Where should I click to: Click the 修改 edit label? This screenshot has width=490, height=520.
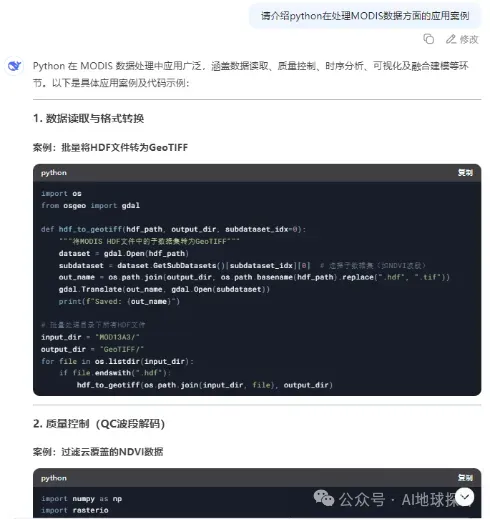coord(469,39)
